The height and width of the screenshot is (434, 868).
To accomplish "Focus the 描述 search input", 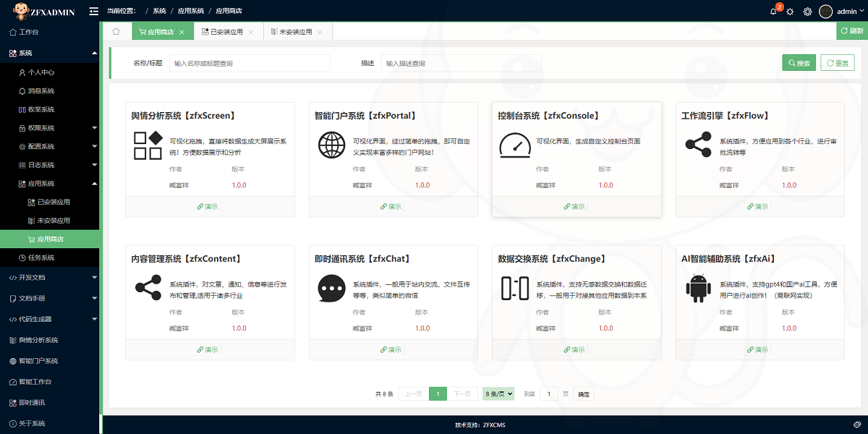I will coord(461,63).
